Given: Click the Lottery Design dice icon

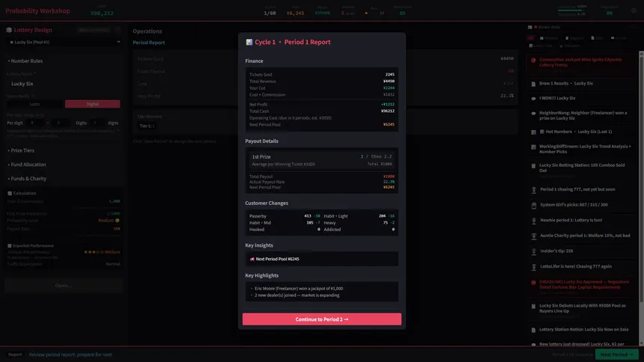Looking at the screenshot, I should pos(9,30).
